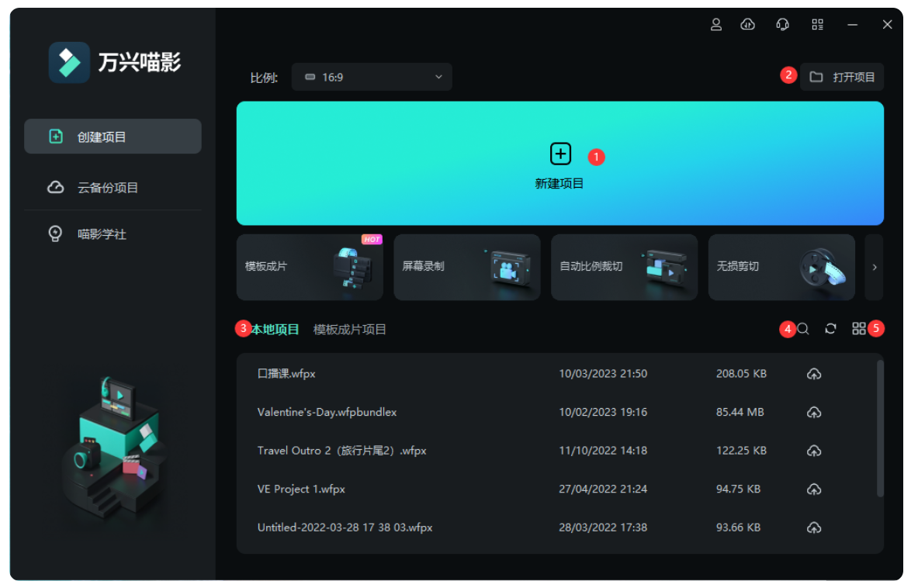The width and height of the screenshot is (918, 588).
Task: Click the workspace grid icon near minimize button
Action: coord(817,24)
